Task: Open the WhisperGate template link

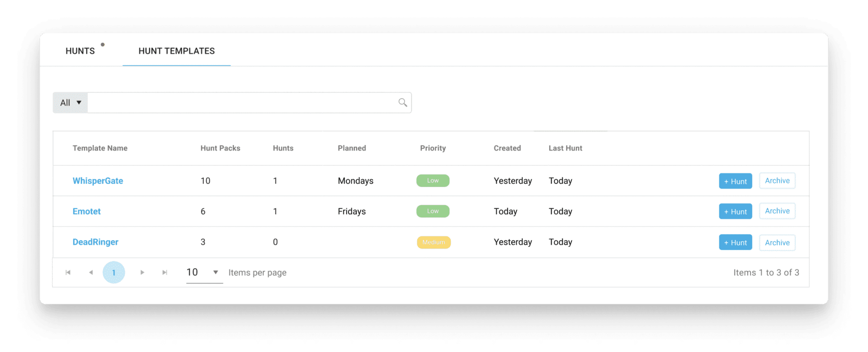Action: pos(98,181)
